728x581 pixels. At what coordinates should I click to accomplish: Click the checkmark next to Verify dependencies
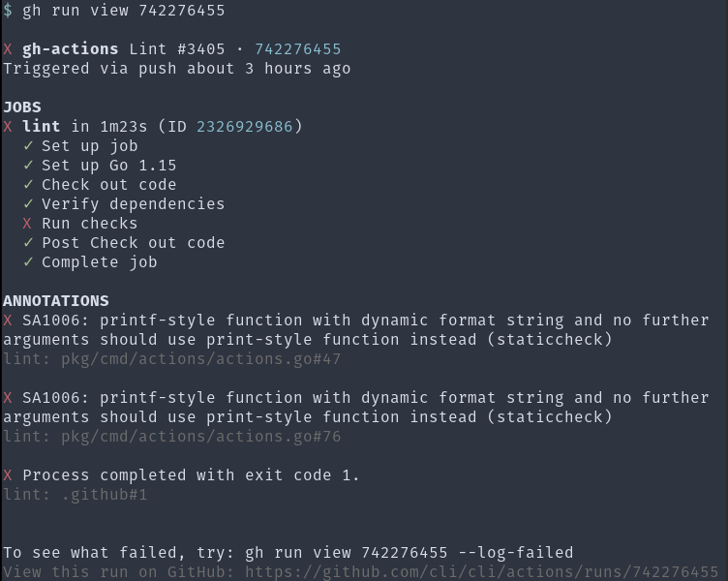coord(28,204)
